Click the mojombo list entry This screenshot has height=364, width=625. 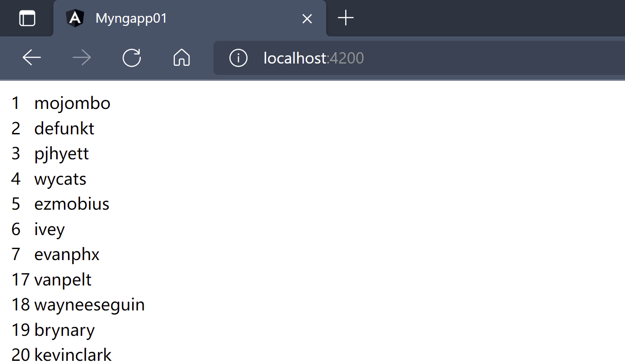(72, 103)
